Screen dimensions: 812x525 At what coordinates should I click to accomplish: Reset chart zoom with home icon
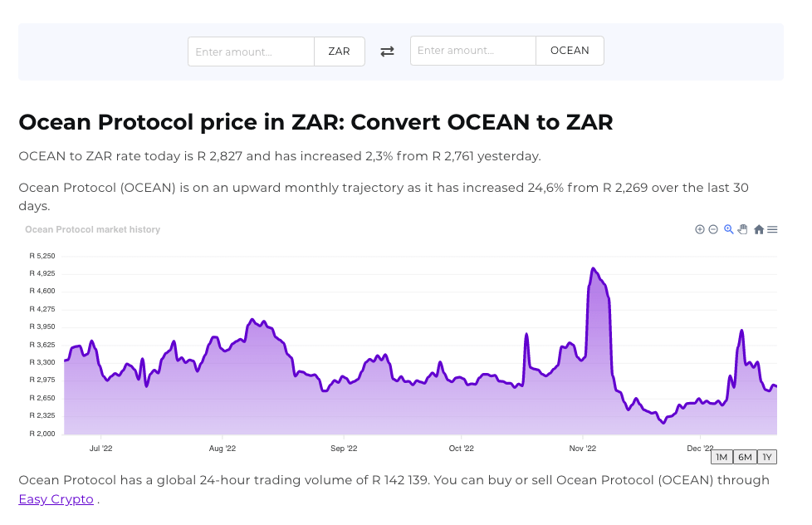pos(759,229)
